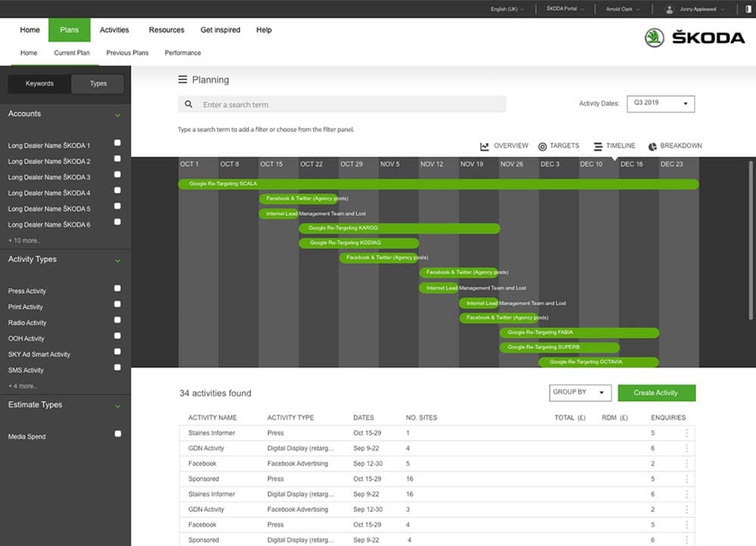Click the Create Activity button
The width and height of the screenshot is (756, 546).
point(657,392)
